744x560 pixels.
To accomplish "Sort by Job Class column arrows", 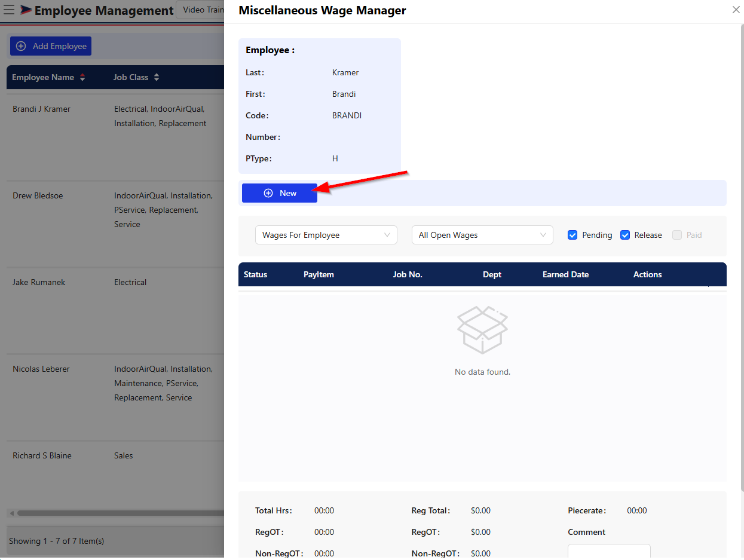I will (x=157, y=77).
